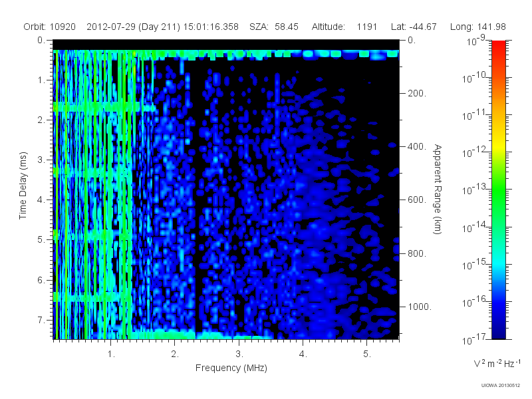Click the apparent range label 600.

click(x=417, y=200)
